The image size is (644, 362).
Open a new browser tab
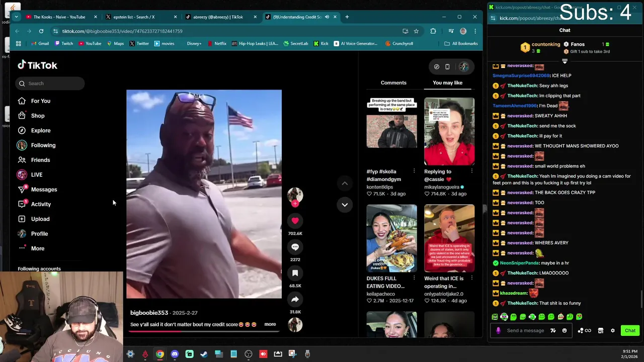347,17
